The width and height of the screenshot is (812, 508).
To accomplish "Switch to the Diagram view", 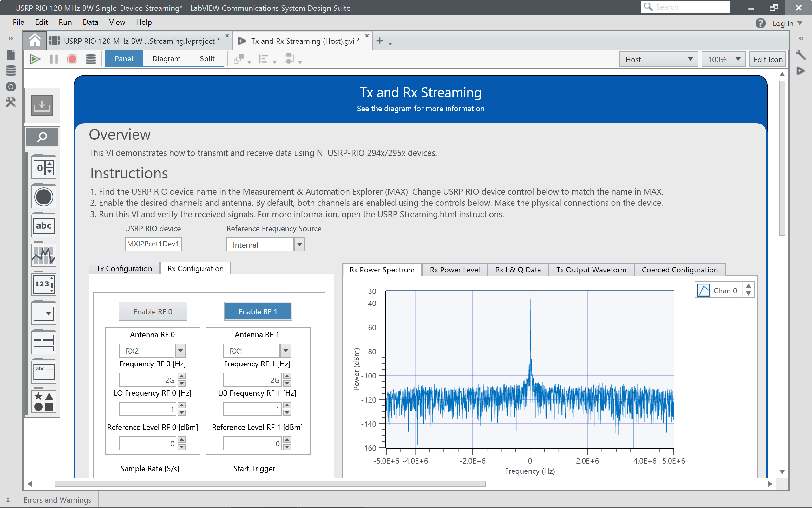I will tap(167, 59).
